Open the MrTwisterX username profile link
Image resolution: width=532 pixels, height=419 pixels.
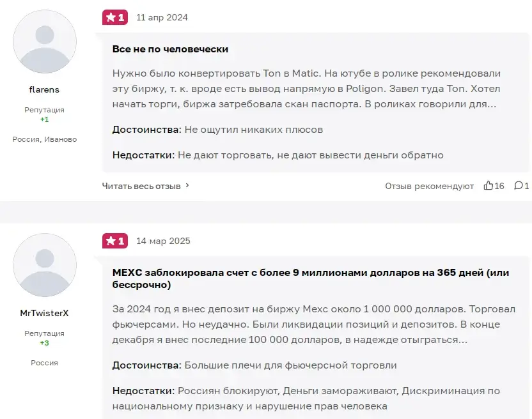click(45, 313)
